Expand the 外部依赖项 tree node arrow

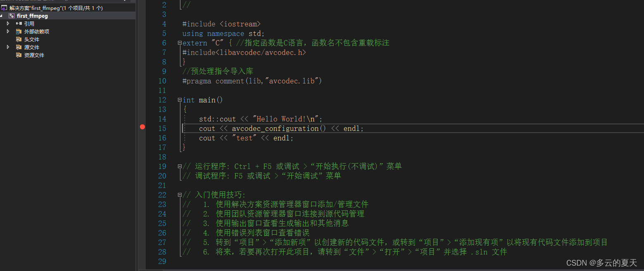click(8, 32)
